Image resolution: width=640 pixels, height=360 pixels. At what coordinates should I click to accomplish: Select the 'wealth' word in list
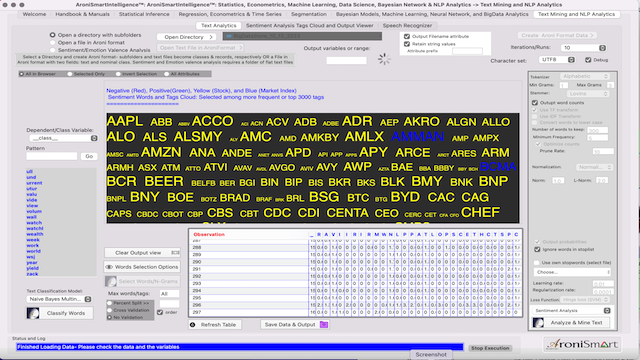pyautogui.click(x=35, y=234)
